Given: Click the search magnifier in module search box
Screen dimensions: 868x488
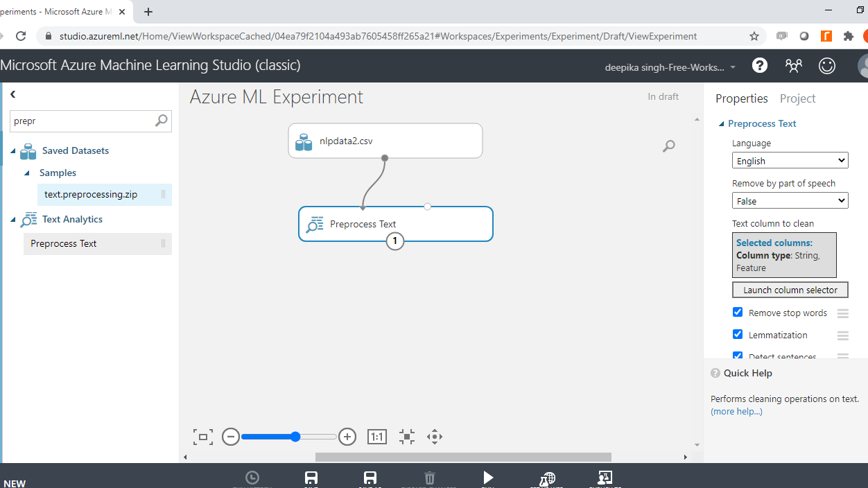Looking at the screenshot, I should (x=161, y=121).
